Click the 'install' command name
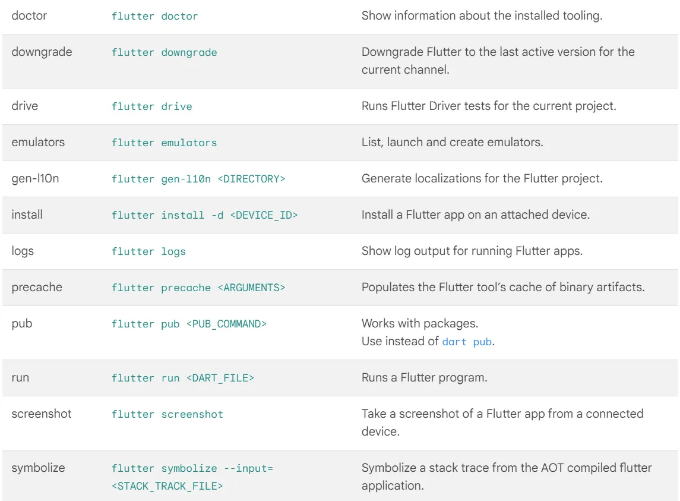Viewport: 680px width, 501px height. pos(27,215)
